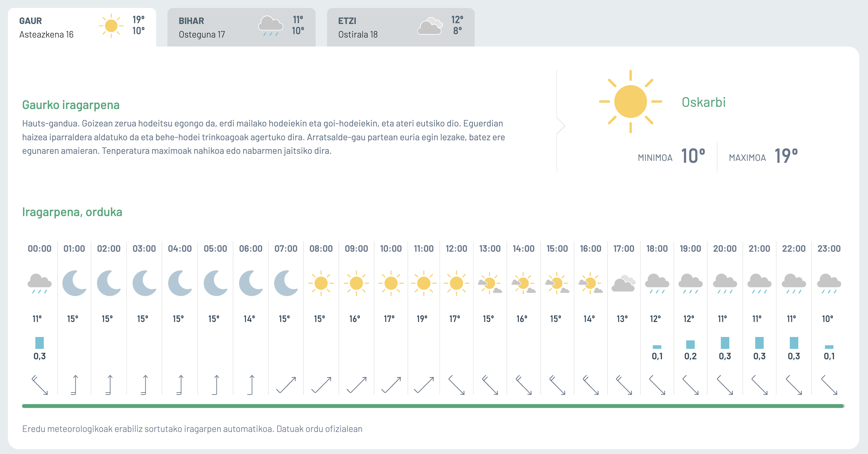Click the 19° temperature at 11:00
Viewport: 868px width, 454px height.
(x=422, y=319)
